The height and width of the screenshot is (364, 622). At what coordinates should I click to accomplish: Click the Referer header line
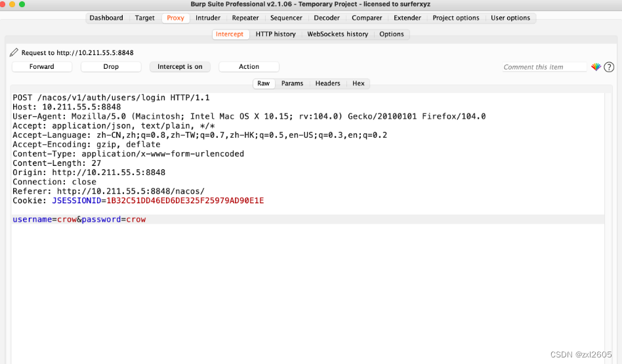(x=109, y=191)
